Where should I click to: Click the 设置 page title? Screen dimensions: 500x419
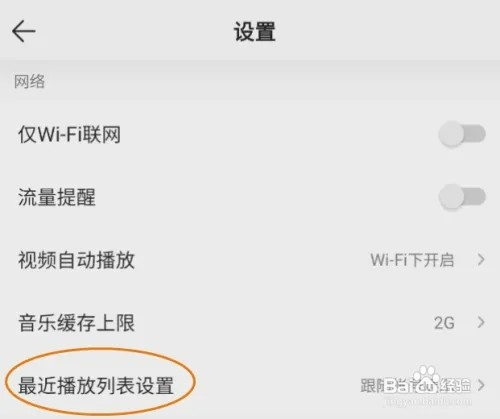255,32
